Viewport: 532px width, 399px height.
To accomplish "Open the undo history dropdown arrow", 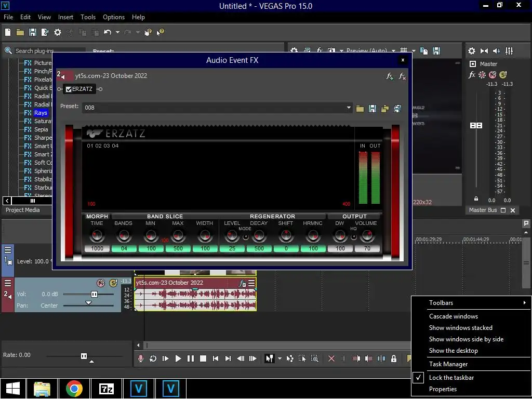I will pos(117,32).
